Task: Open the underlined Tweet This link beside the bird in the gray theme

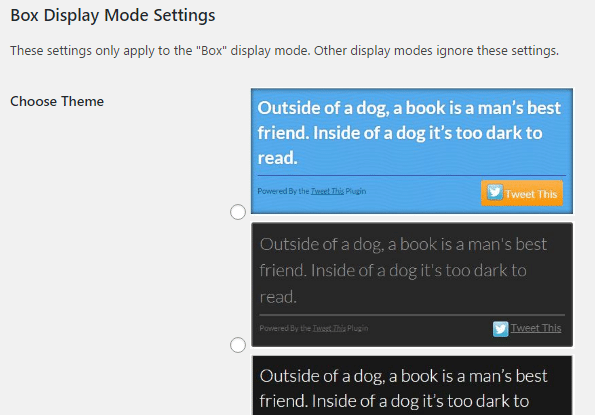Action: [x=536, y=328]
